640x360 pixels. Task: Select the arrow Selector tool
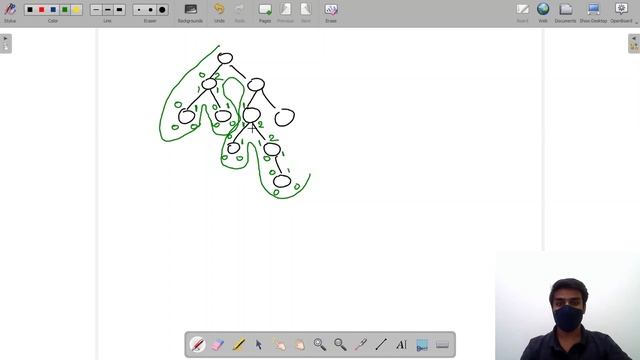pyautogui.click(x=259, y=344)
